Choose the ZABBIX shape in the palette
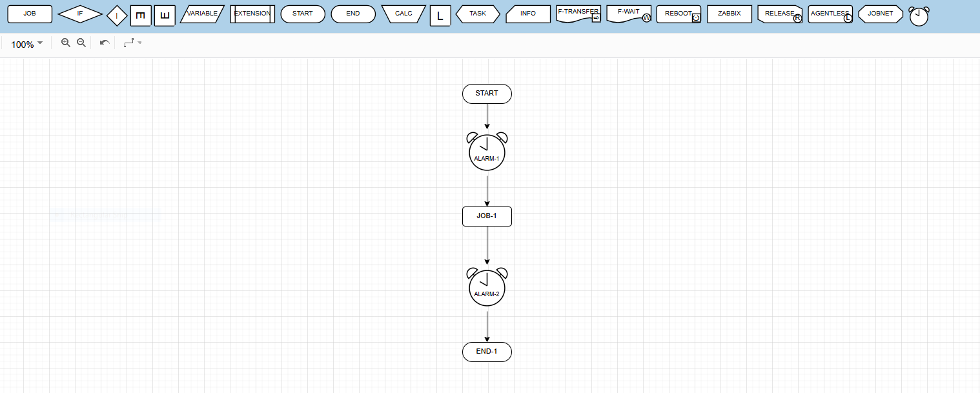This screenshot has width=980, height=393. 730,14
